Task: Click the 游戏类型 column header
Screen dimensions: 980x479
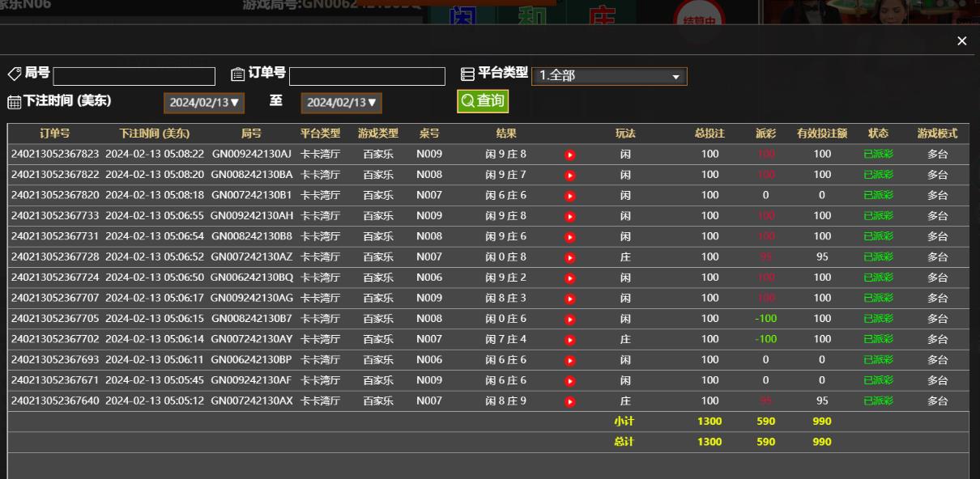Action: tap(378, 134)
